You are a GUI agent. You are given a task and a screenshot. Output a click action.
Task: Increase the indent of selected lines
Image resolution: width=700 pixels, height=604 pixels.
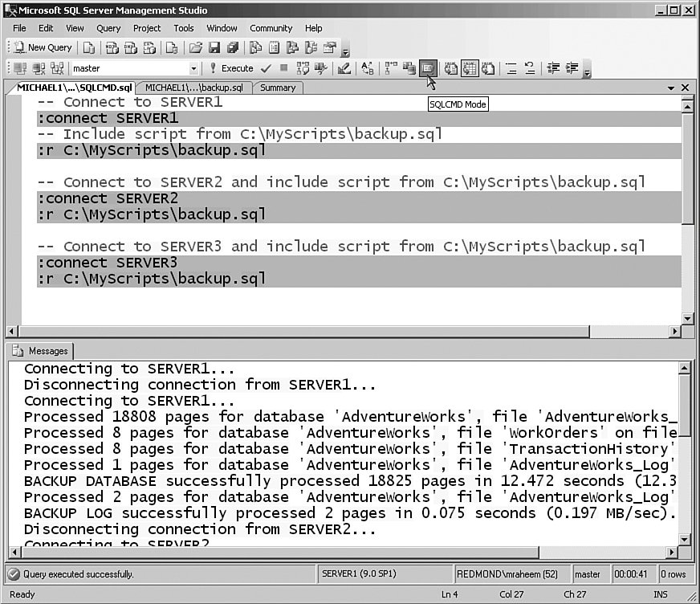click(x=572, y=68)
